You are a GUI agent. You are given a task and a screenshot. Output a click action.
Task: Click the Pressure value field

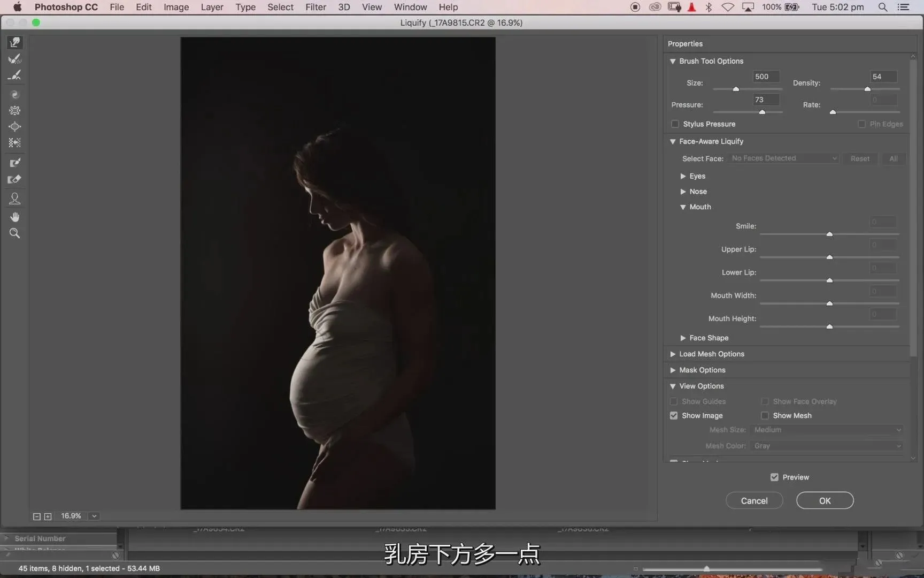pyautogui.click(x=766, y=100)
